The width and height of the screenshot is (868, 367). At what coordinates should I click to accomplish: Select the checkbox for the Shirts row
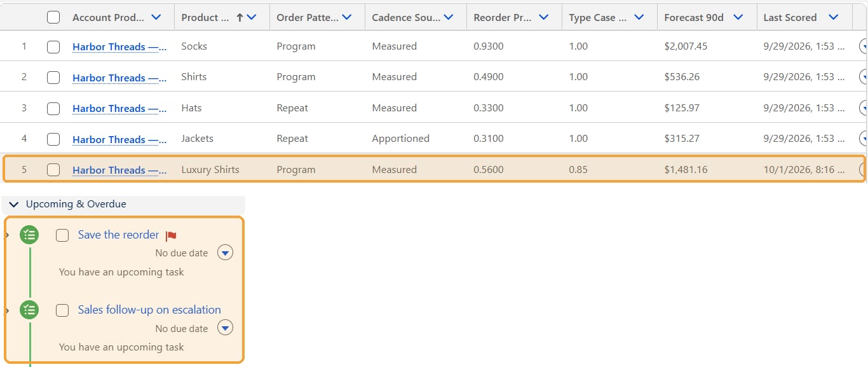[53, 78]
